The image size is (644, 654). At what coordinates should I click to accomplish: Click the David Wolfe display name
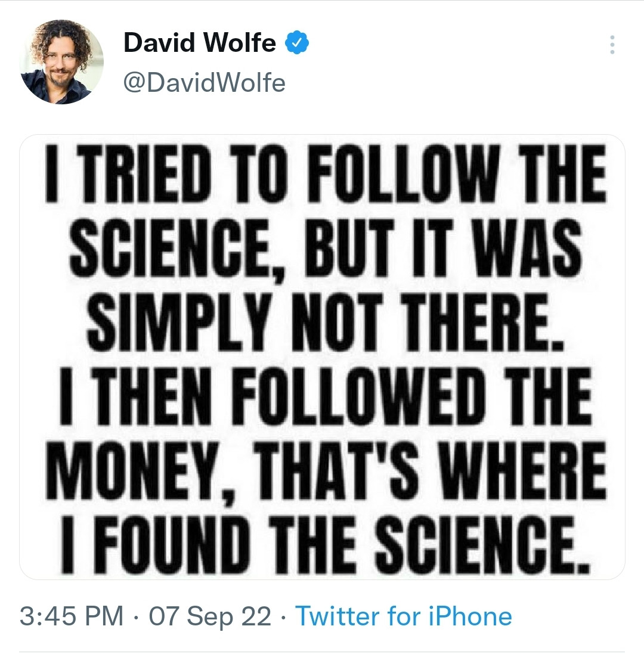(x=200, y=44)
